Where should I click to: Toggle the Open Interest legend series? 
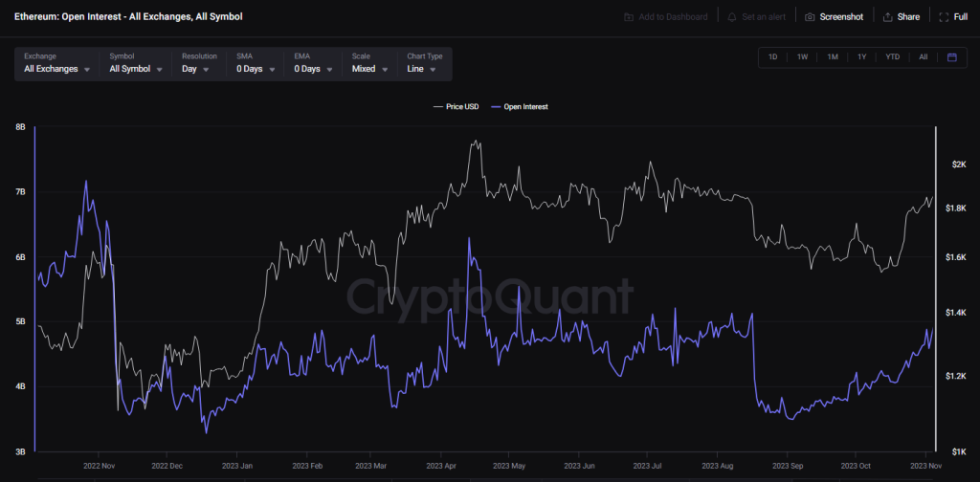pos(520,107)
